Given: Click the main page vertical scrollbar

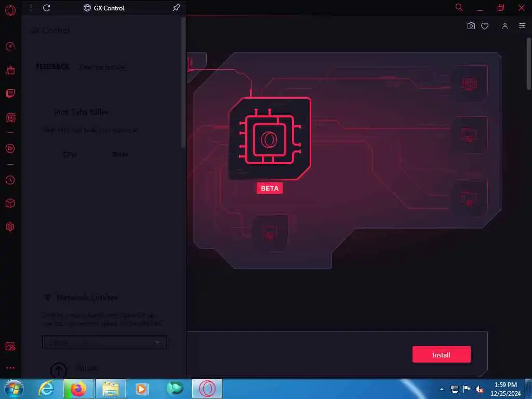Looking at the screenshot, I should coord(529,63).
